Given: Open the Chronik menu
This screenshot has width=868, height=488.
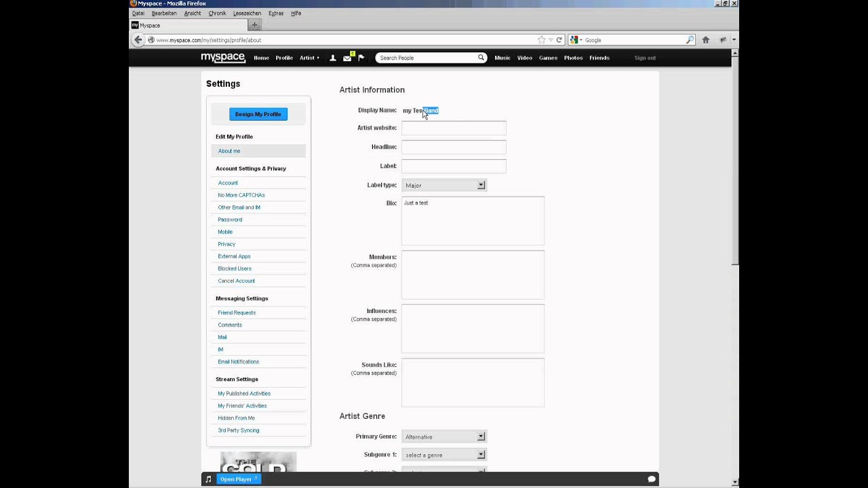Looking at the screenshot, I should pos(217,13).
